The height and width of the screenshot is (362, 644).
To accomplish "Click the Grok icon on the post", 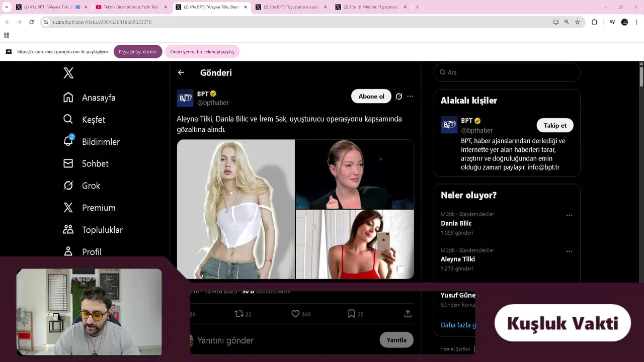I will [399, 97].
